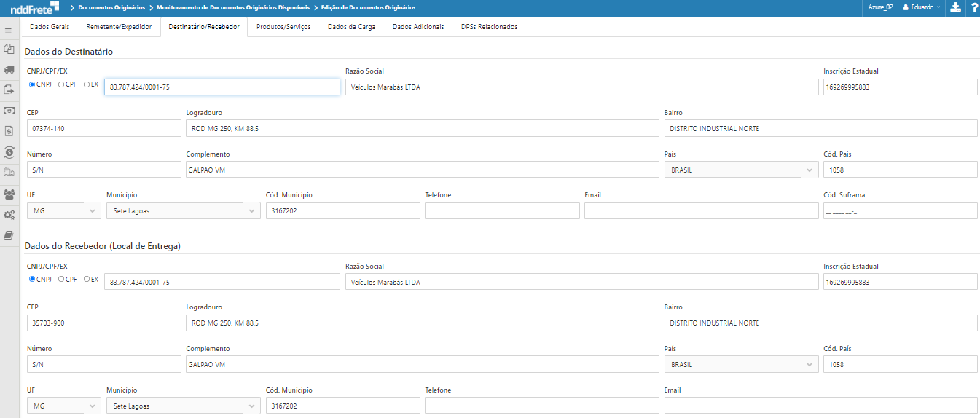Expand the recebedor Município dropdown Sete Lagoas
Screen dimensions: 980x418
pos(183,406)
